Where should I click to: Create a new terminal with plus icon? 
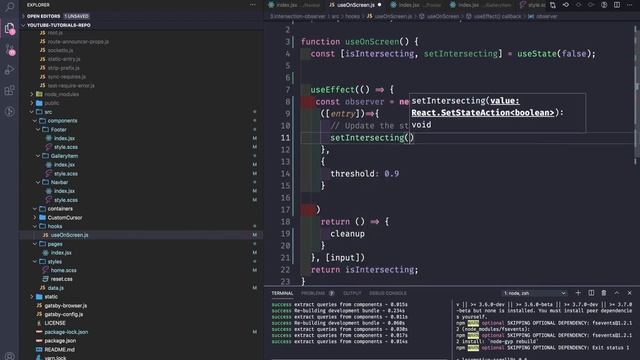tap(578, 293)
